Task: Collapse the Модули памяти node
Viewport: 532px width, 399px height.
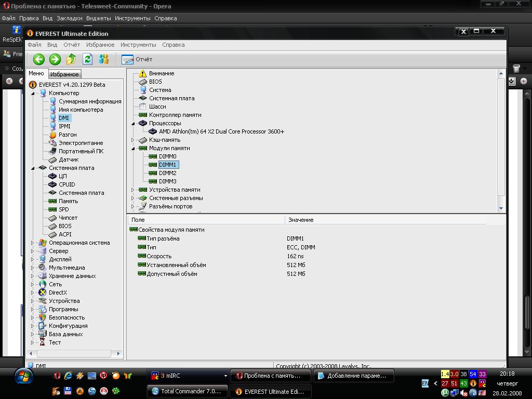Action: (x=133, y=148)
